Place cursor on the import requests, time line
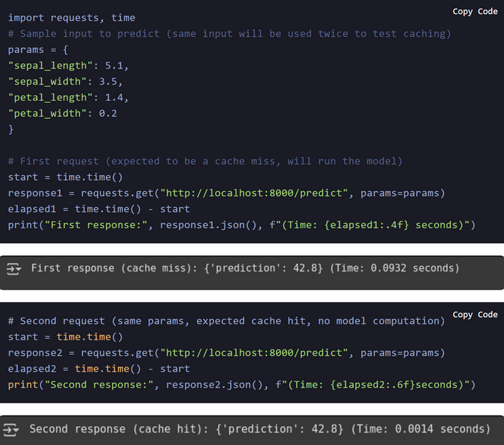Image resolution: width=504 pixels, height=445 pixels. tap(72, 18)
